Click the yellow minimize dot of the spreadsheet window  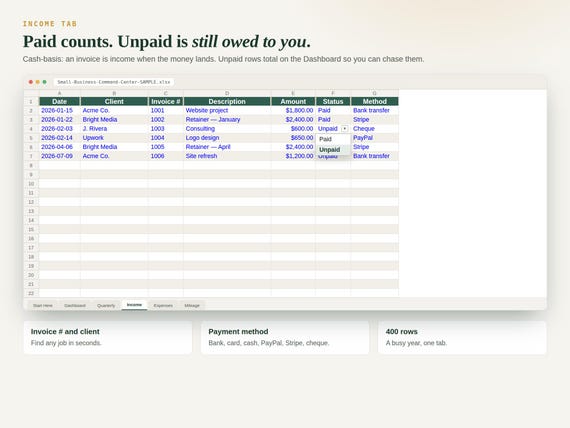coord(37,82)
